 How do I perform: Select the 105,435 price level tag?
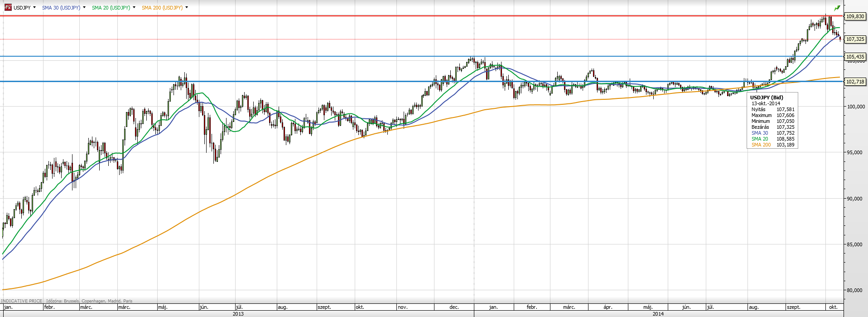point(855,57)
